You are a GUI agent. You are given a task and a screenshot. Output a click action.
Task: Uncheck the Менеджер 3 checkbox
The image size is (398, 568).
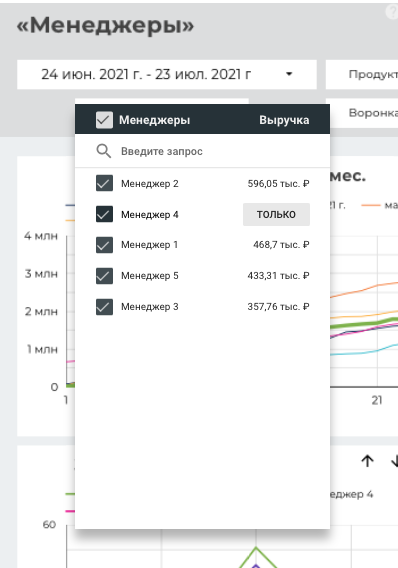[104, 307]
